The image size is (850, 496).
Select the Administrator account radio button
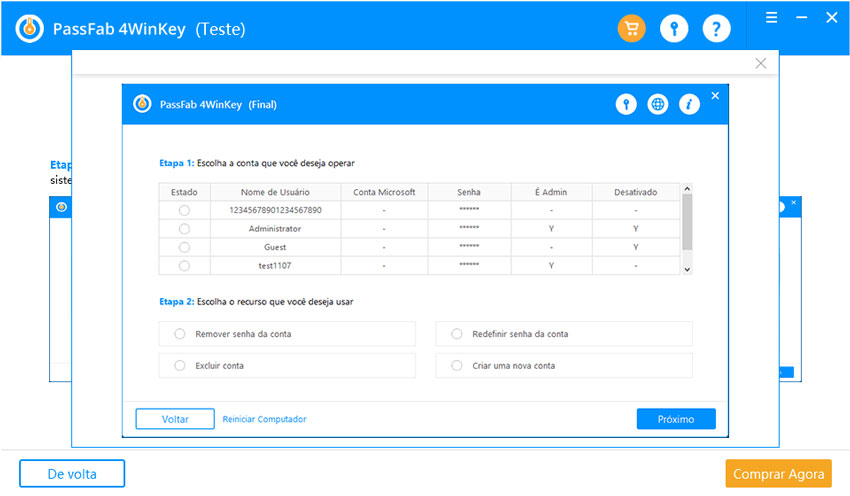184,229
